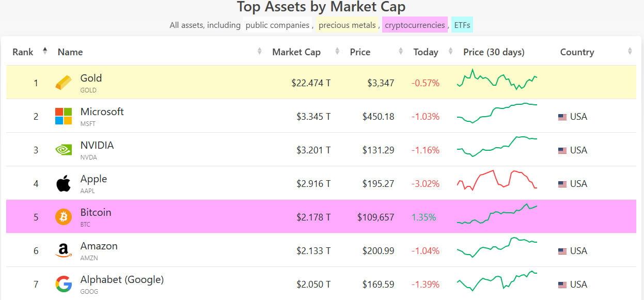
Task: Sort by Market Cap column arrows
Action: tap(337, 51)
